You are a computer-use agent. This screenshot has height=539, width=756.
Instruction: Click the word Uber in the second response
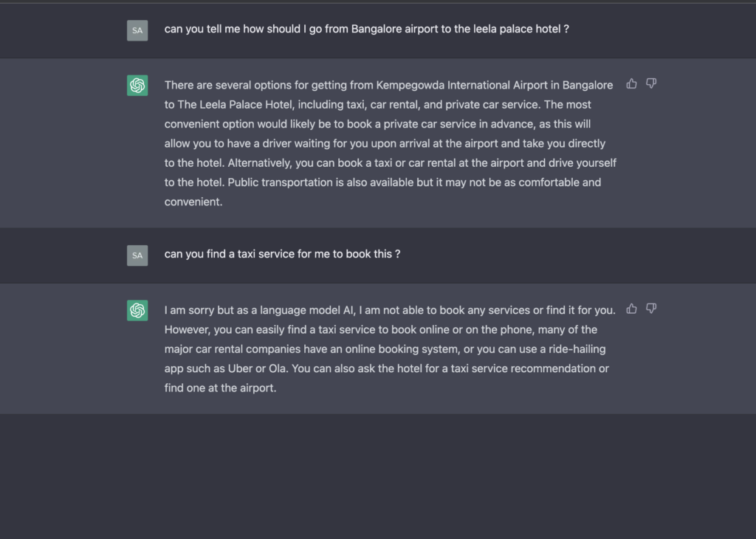(x=240, y=368)
